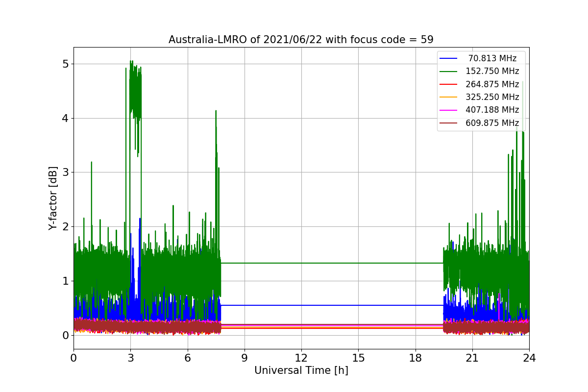Viewport: 588px width, 392px height.
Task: Click y-axis tick label 4
Action: 65,118
